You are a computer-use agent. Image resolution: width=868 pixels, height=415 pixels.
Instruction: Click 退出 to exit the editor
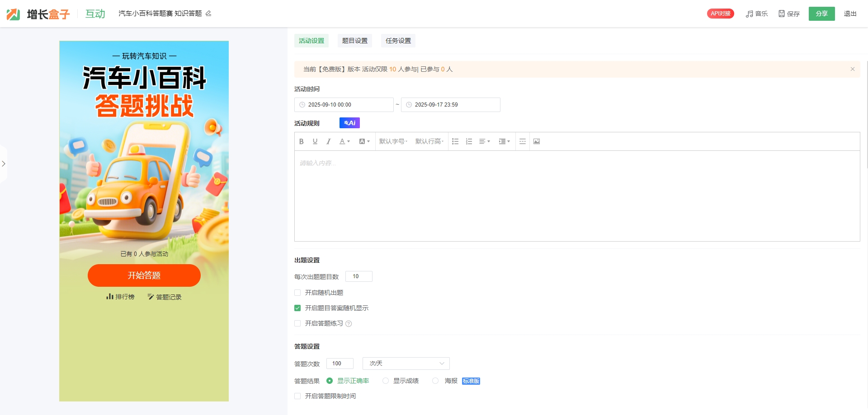850,14
